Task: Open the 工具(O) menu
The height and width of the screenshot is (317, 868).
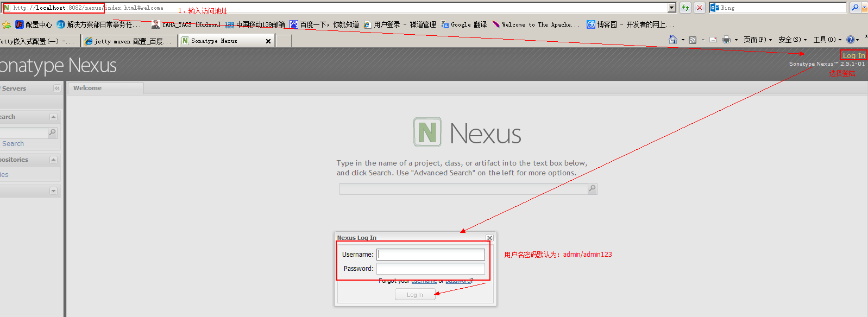Action: (827, 40)
